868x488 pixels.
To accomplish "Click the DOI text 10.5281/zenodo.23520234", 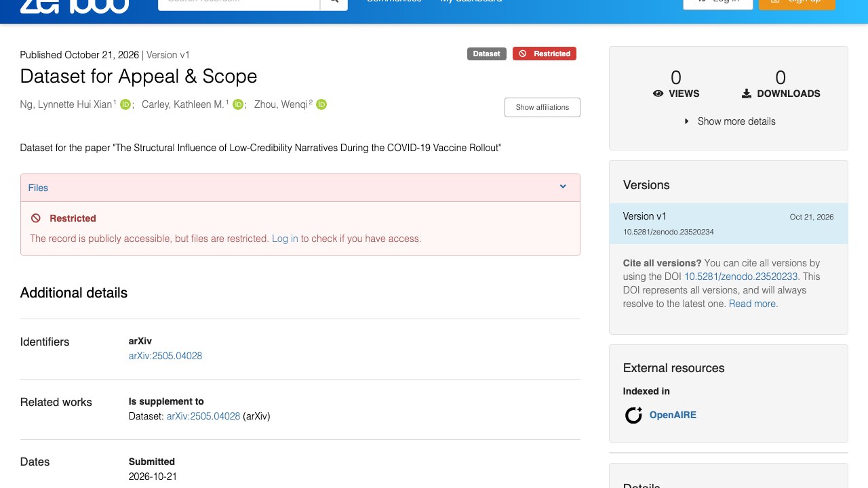I will point(669,232).
